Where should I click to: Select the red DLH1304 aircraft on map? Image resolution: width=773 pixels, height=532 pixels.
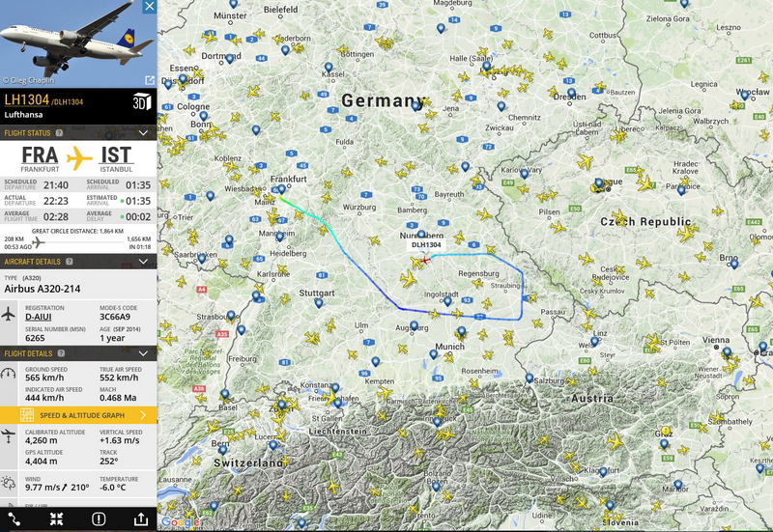[x=425, y=260]
